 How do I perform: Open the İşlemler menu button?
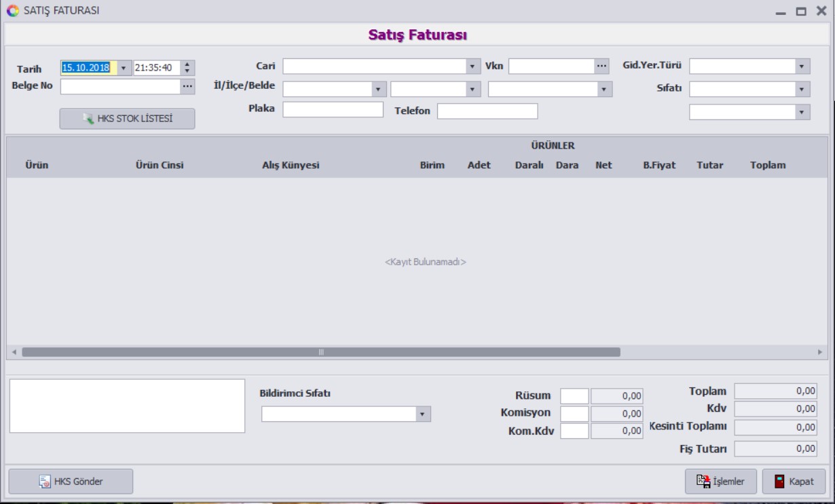coord(720,482)
